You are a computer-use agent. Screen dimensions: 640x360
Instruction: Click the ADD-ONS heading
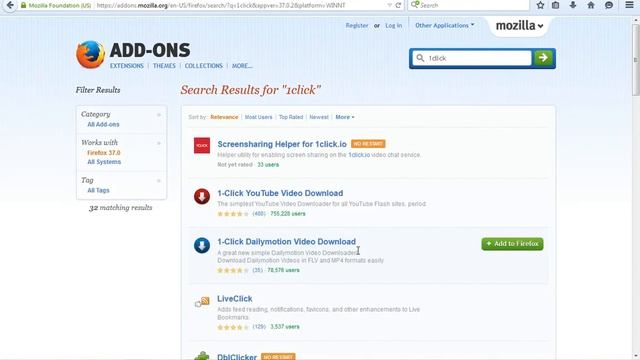[x=150, y=50]
